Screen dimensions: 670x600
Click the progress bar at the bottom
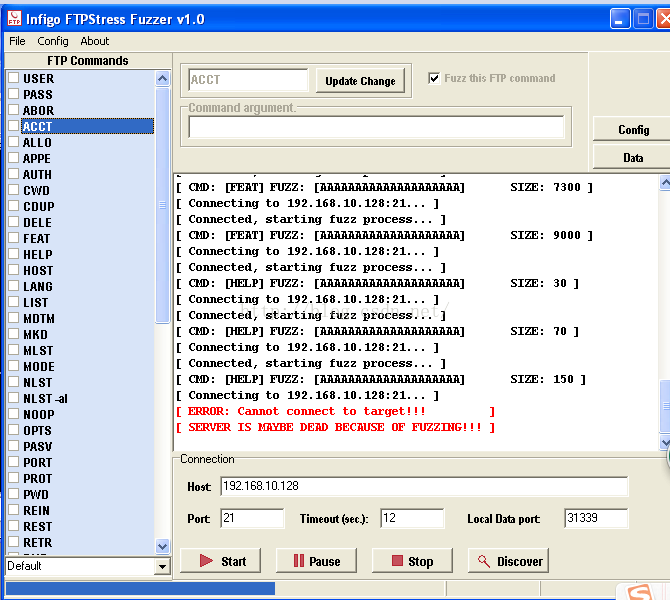pyautogui.click(x=225, y=588)
